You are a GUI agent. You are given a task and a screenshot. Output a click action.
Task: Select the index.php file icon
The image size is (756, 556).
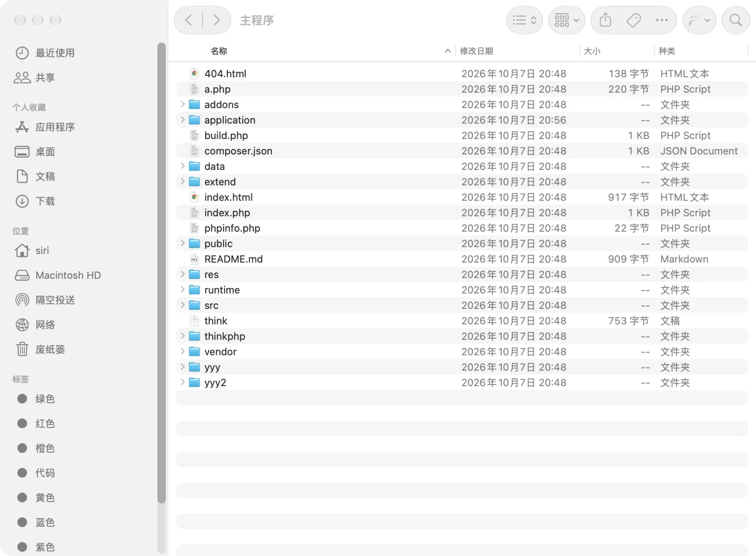[194, 212]
